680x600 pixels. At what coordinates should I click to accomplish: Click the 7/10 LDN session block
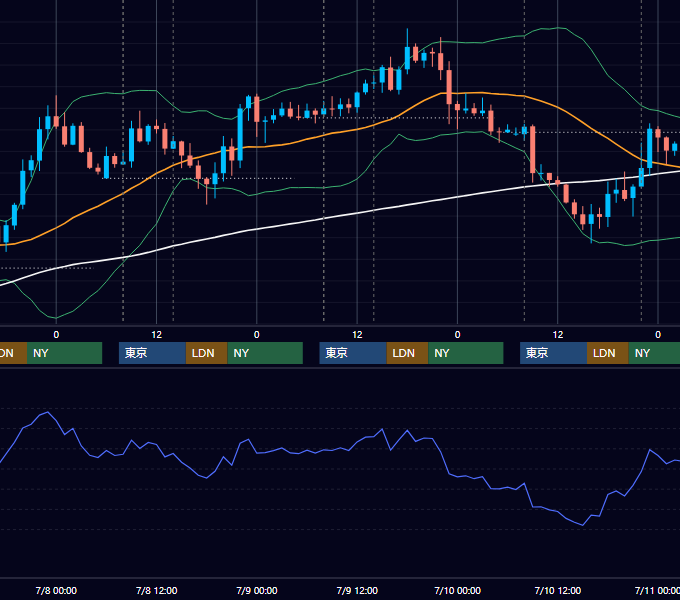click(608, 353)
